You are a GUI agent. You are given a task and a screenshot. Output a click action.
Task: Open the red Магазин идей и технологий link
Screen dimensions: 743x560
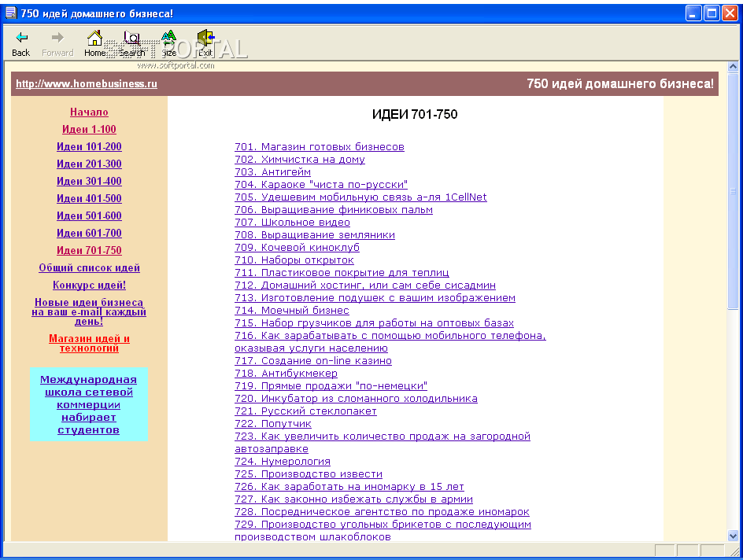[89, 344]
